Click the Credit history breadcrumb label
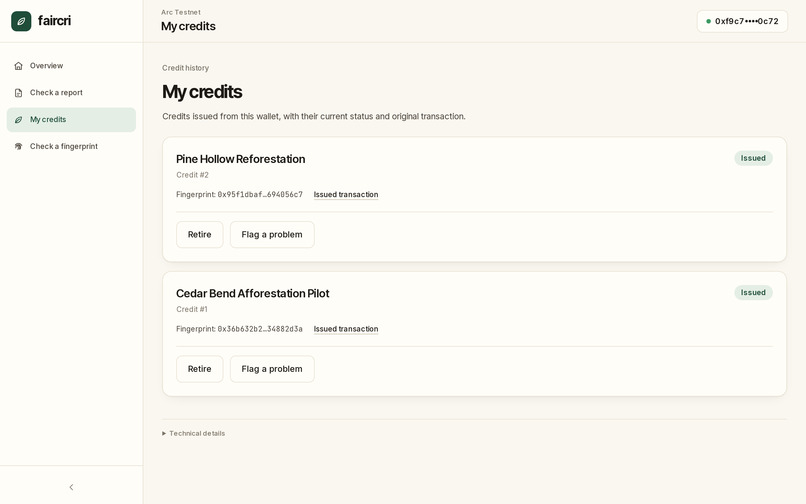Viewport: 806px width, 504px height. (186, 68)
